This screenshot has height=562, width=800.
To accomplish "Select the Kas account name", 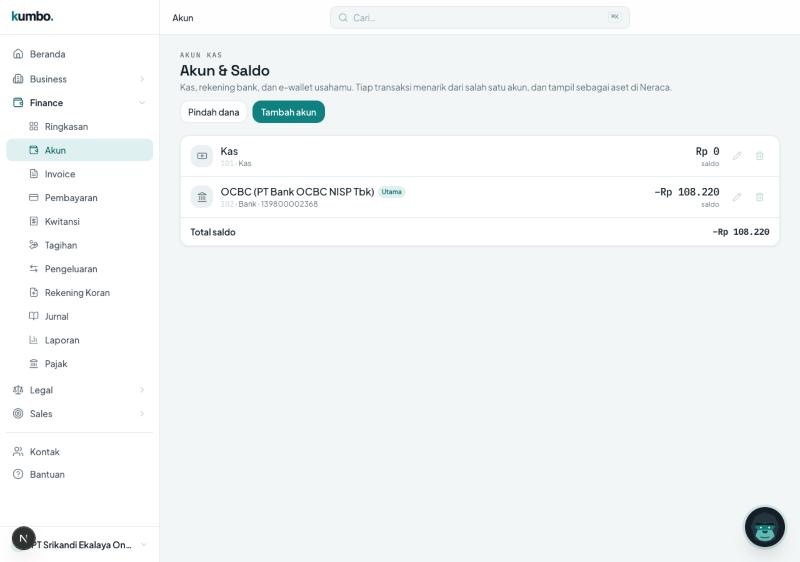I will tap(229, 151).
